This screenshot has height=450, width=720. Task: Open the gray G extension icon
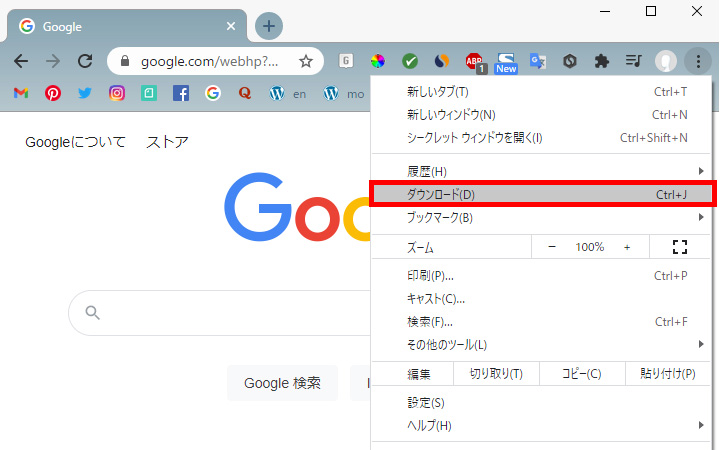pyautogui.click(x=346, y=61)
